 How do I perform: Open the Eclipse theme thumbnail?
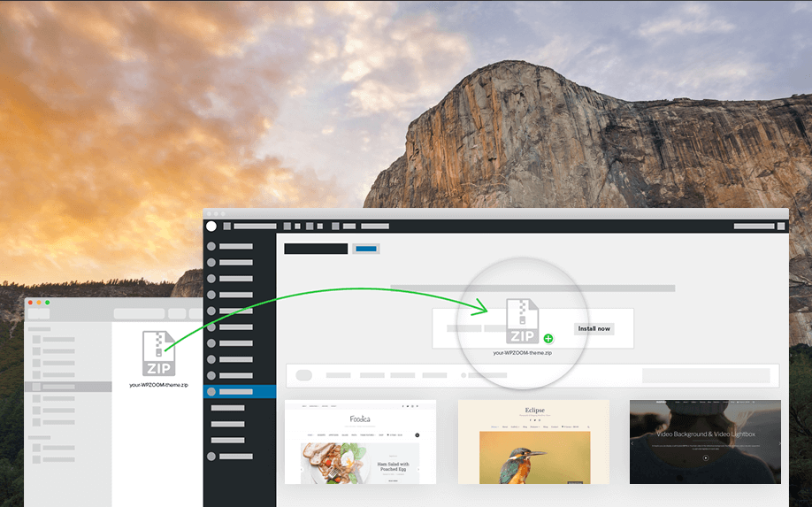[533, 442]
